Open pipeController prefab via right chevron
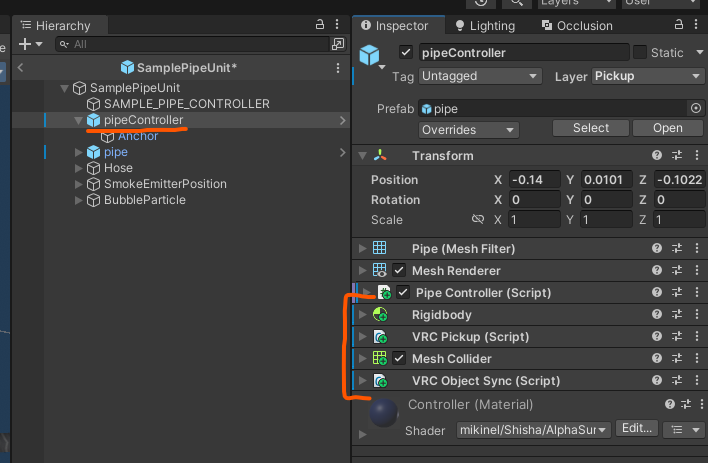 343,120
